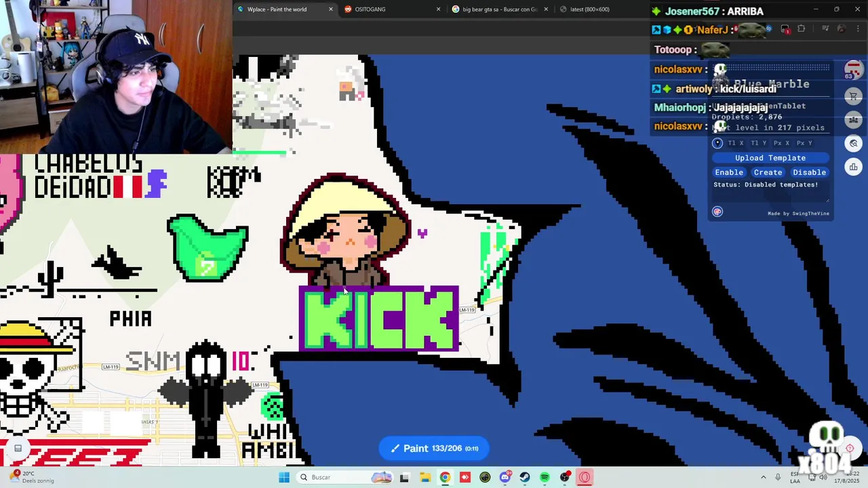Open Steam from taskbar
Image resolution: width=868 pixels, height=488 pixels.
525,477
